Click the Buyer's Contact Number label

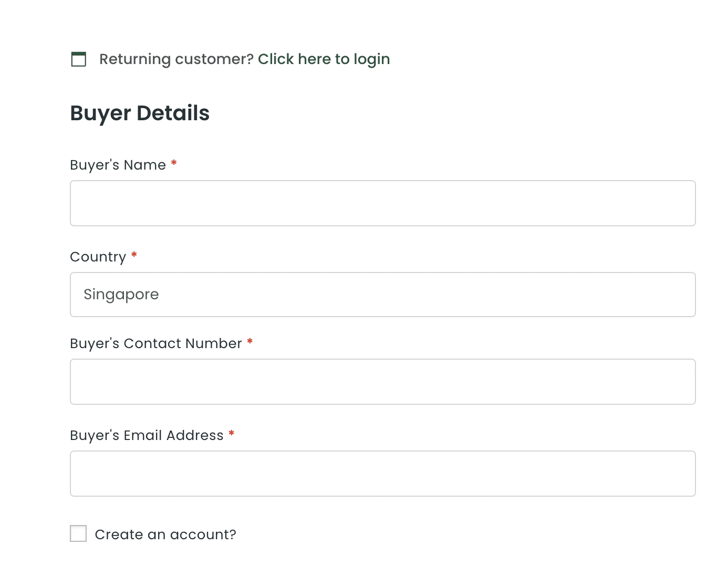pyautogui.click(x=156, y=343)
